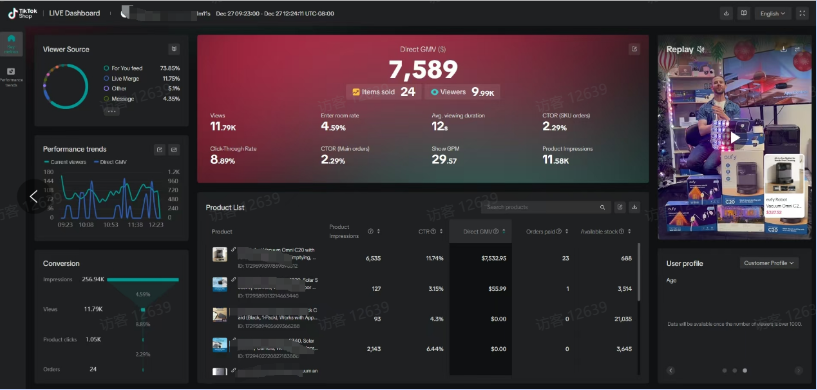Click the Viewers 9.99K badge
This screenshot has width=817, height=390.
coord(462,92)
